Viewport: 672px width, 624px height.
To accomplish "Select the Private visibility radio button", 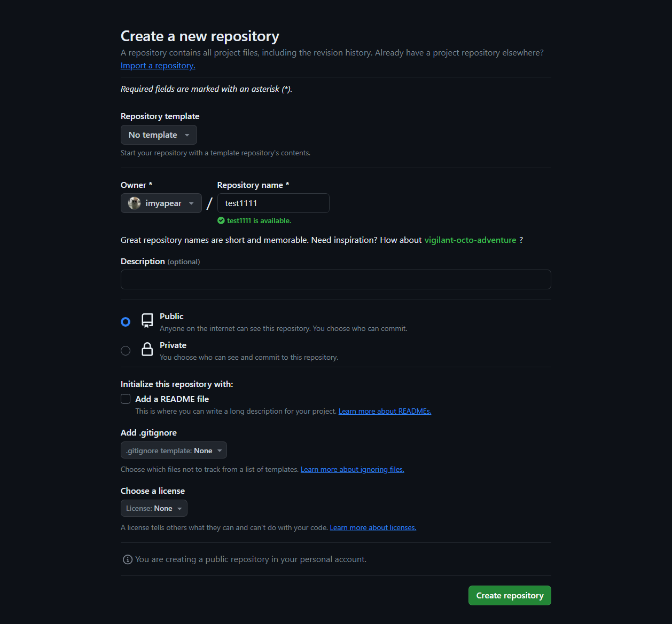I will (126, 351).
